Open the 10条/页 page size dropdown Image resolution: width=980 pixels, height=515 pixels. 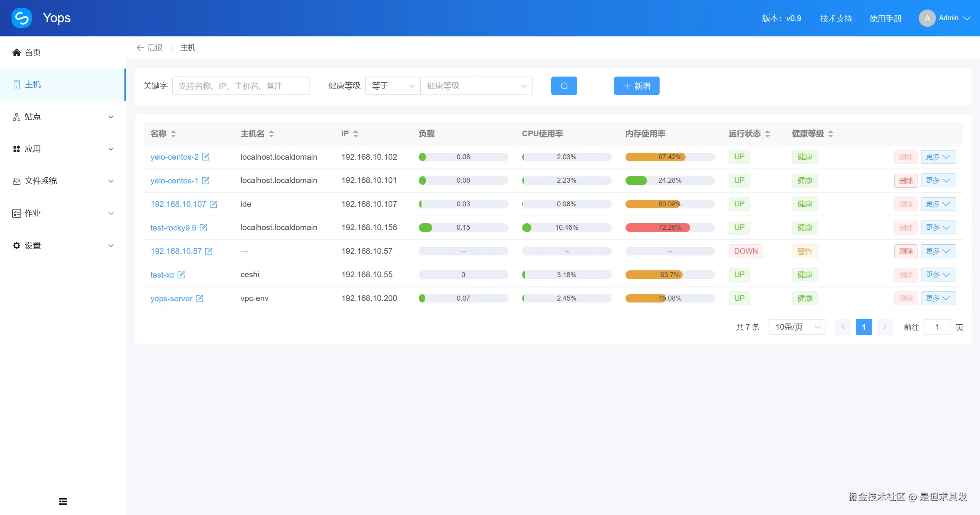[797, 327]
